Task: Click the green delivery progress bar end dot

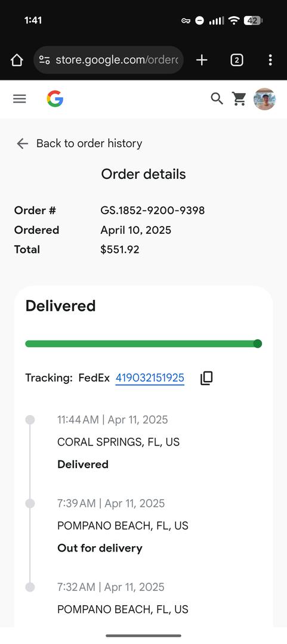Action: 258,344
